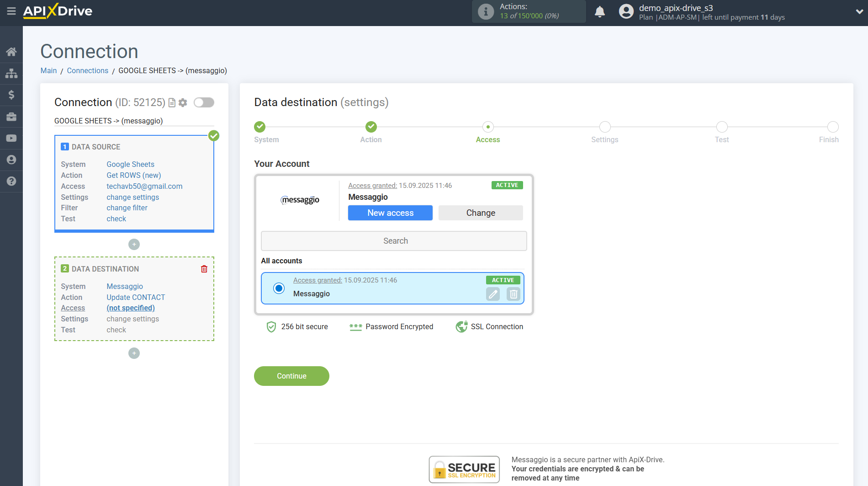Open the help question mark icon
The image size is (868, 486).
(x=11, y=181)
